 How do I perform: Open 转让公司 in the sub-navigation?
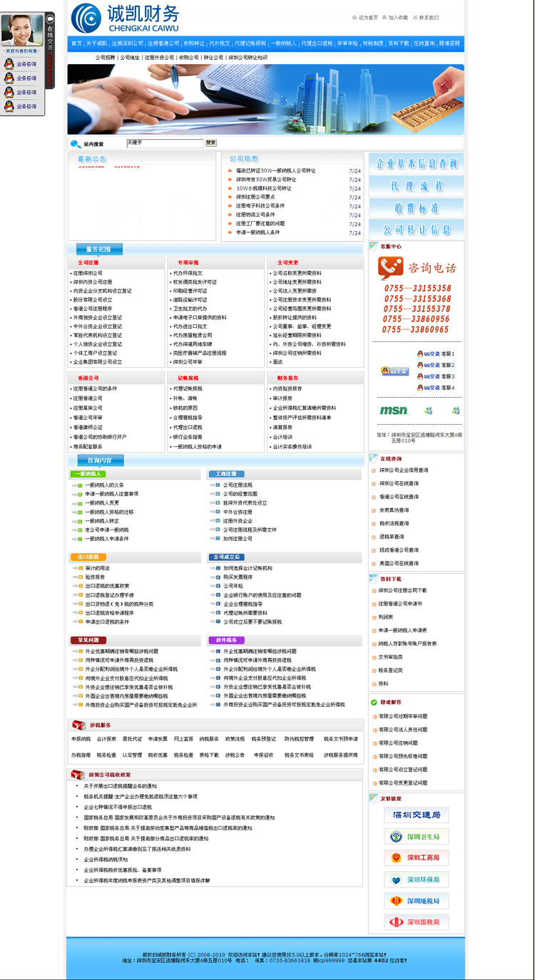point(213,58)
